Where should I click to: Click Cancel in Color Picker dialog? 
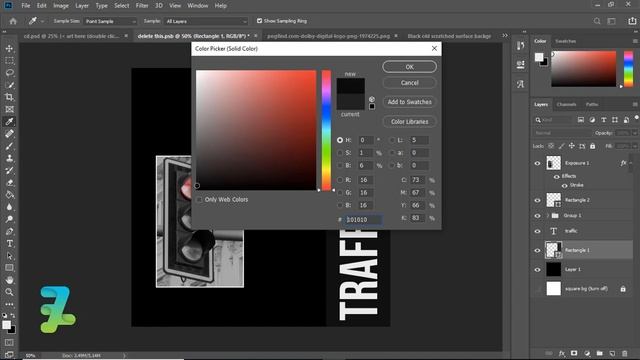tap(409, 83)
